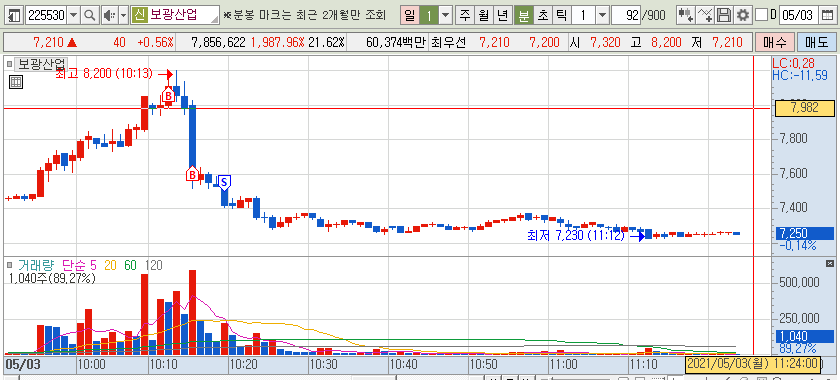This screenshot has width=840, height=380.
Task: Click the stock name field 보광산업
Action: 183,15
